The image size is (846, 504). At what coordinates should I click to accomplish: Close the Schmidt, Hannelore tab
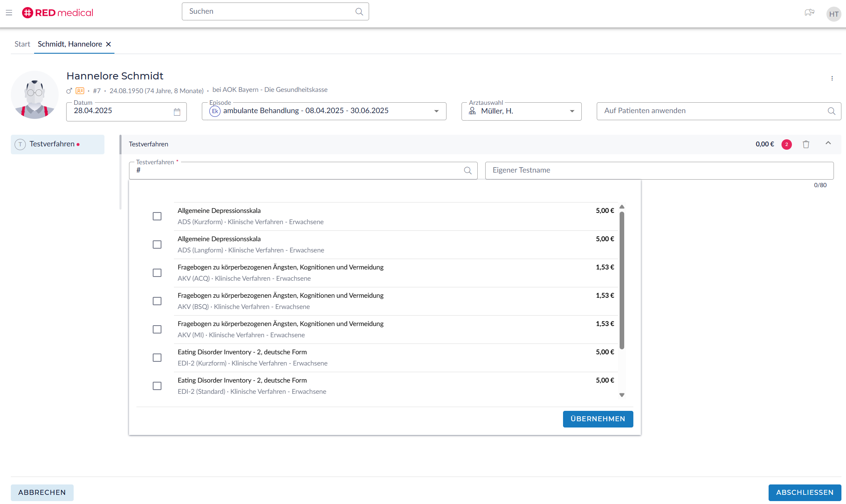(109, 44)
